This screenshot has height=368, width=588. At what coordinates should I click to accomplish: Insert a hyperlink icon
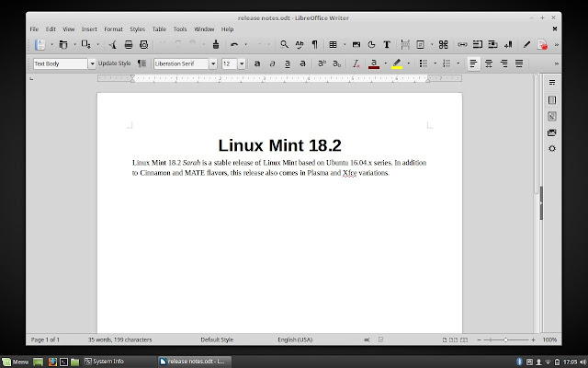pos(462,45)
